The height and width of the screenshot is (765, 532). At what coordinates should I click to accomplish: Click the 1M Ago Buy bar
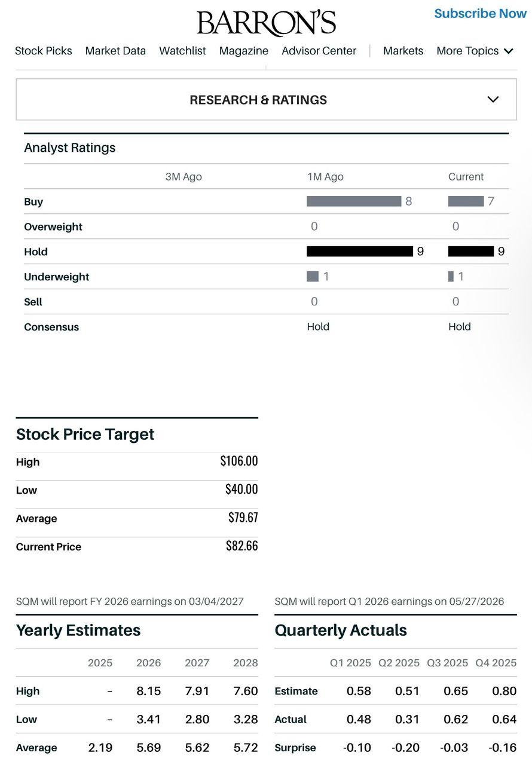pyautogui.click(x=354, y=201)
